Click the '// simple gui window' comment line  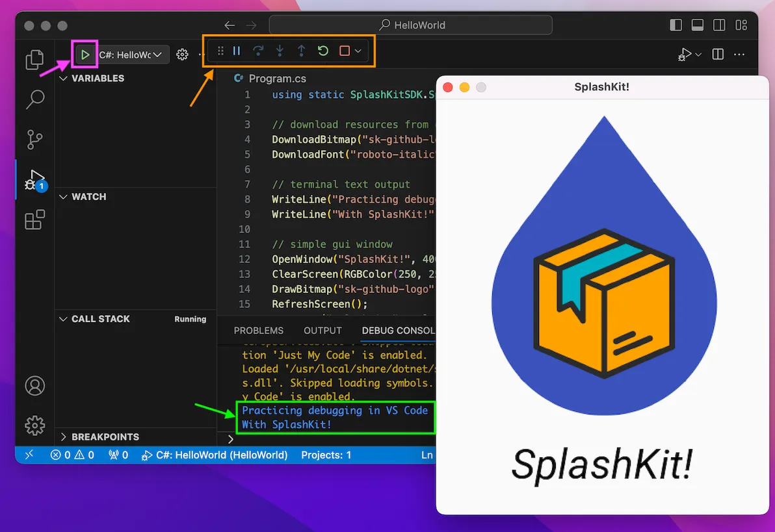pos(332,244)
